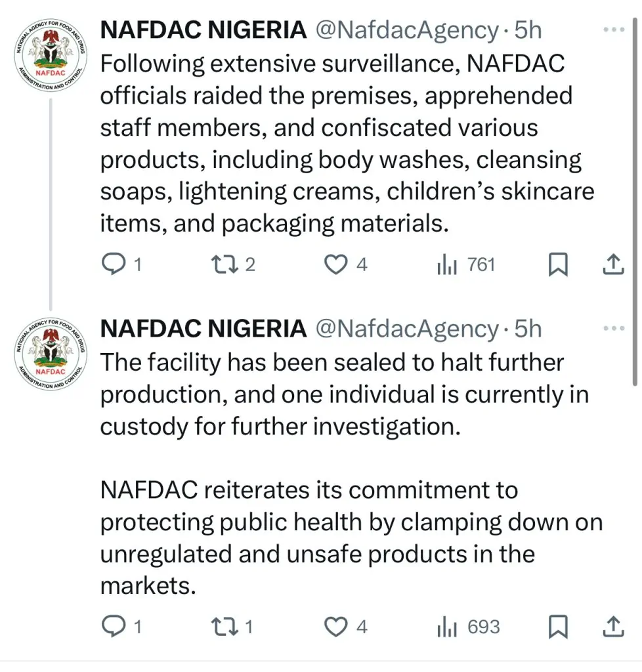Open more options for first tweet
Screen dimensions: 642x672
click(x=613, y=30)
